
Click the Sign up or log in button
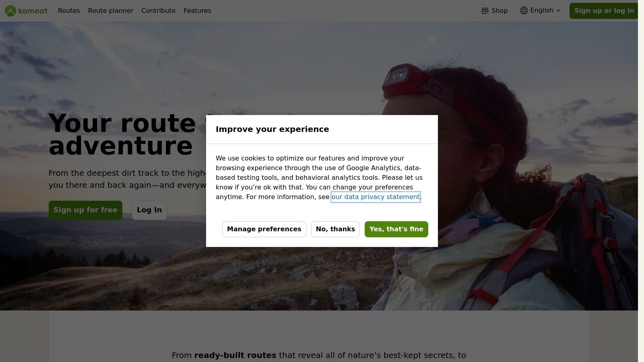(604, 11)
